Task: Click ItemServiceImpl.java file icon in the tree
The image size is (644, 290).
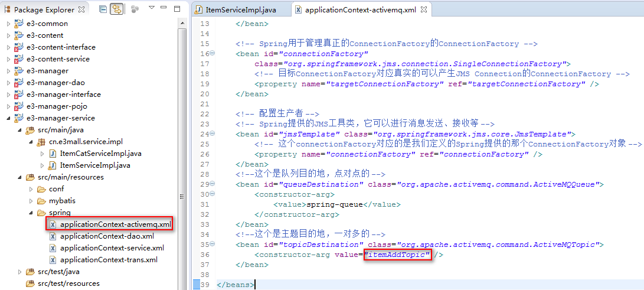Action: tap(53, 165)
